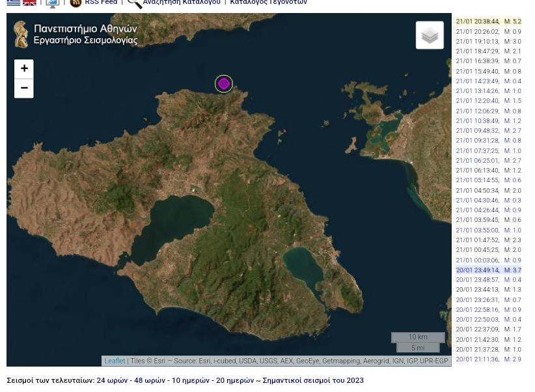Open the Leaflet attribution link
This screenshot has height=392, width=535.
115,361
